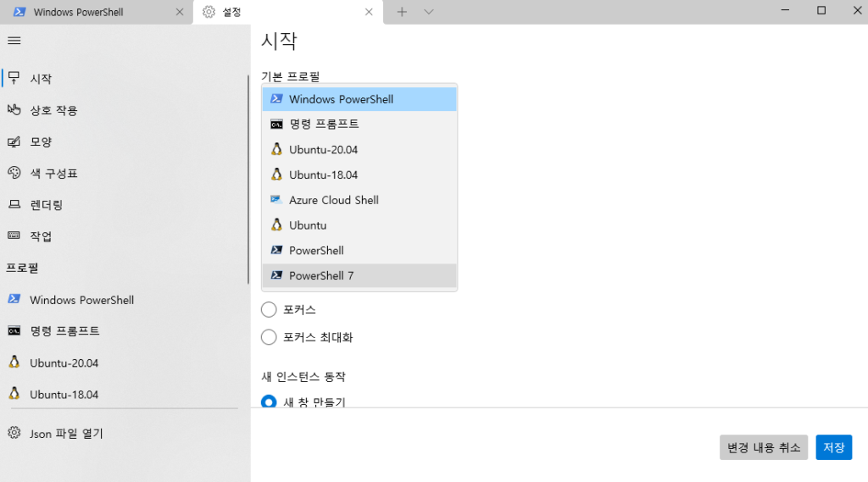Open the 상호 작용 settings page
Viewport: 868px width, 482px height.
click(125, 110)
